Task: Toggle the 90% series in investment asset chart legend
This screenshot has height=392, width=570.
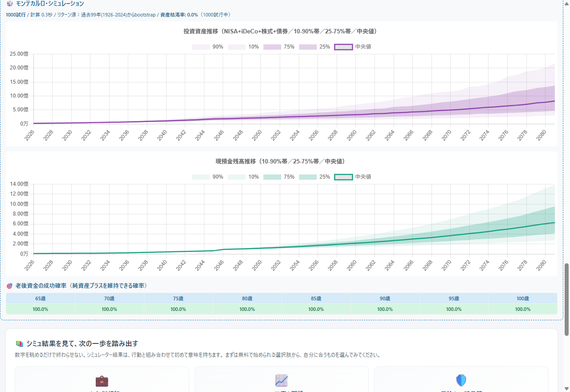Action: point(208,47)
